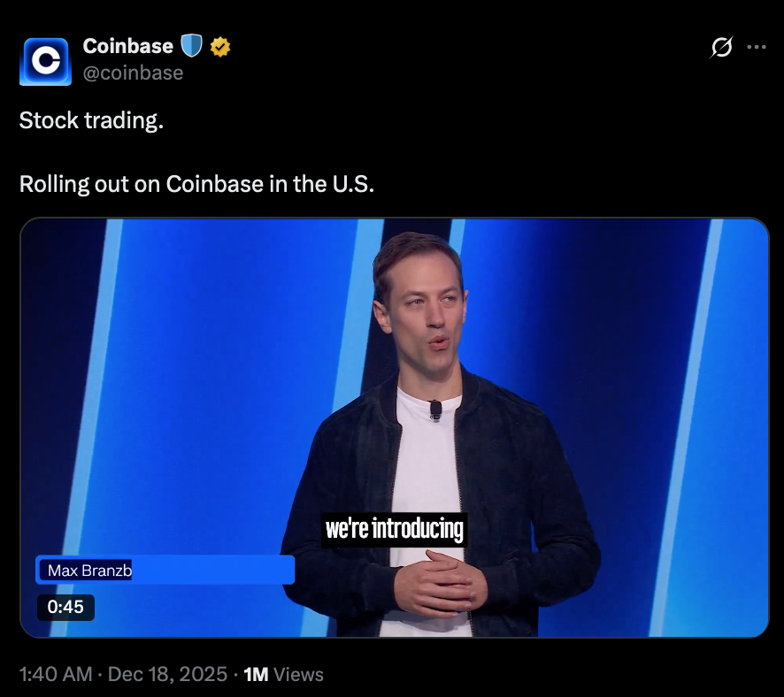The image size is (784, 697).
Task: Open the Grok explain-post icon
Action: click(721, 47)
